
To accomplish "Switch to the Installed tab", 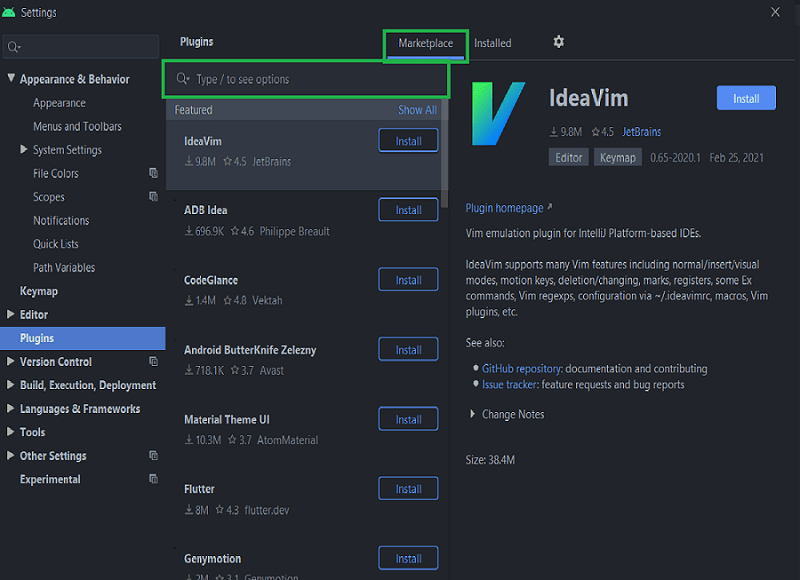I will coord(492,43).
